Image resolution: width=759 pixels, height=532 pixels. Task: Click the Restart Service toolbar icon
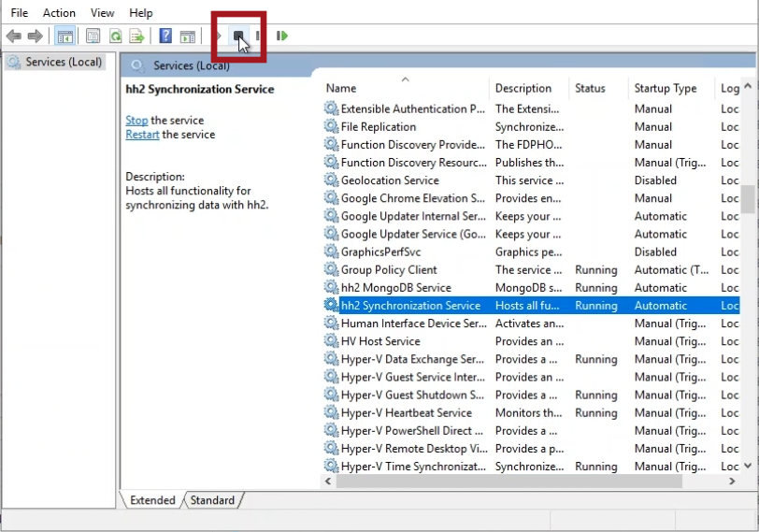281,36
